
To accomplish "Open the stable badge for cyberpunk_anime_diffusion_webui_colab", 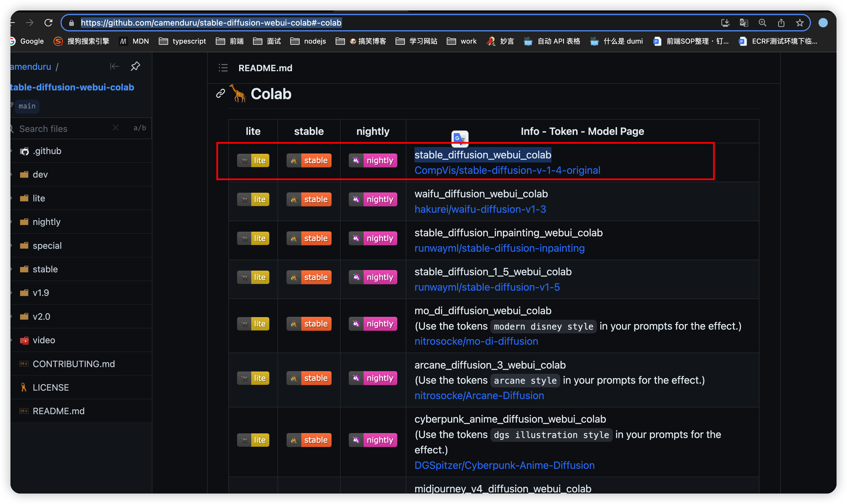I will [x=309, y=440].
